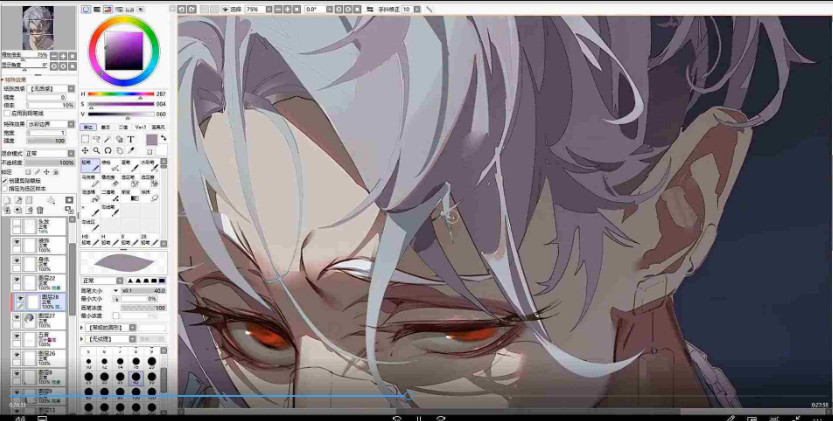
Task: Zoom in canvas using top toolbar plus
Action: pos(287,9)
